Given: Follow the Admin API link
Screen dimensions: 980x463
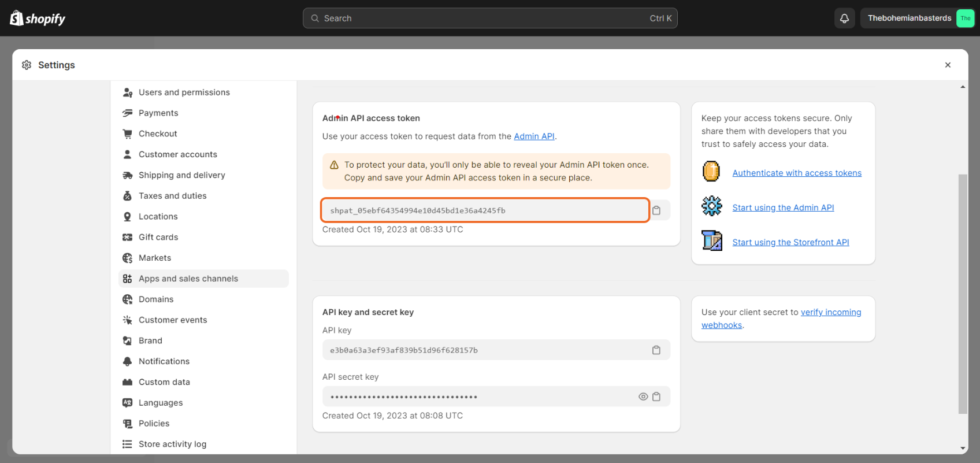Looking at the screenshot, I should 534,136.
